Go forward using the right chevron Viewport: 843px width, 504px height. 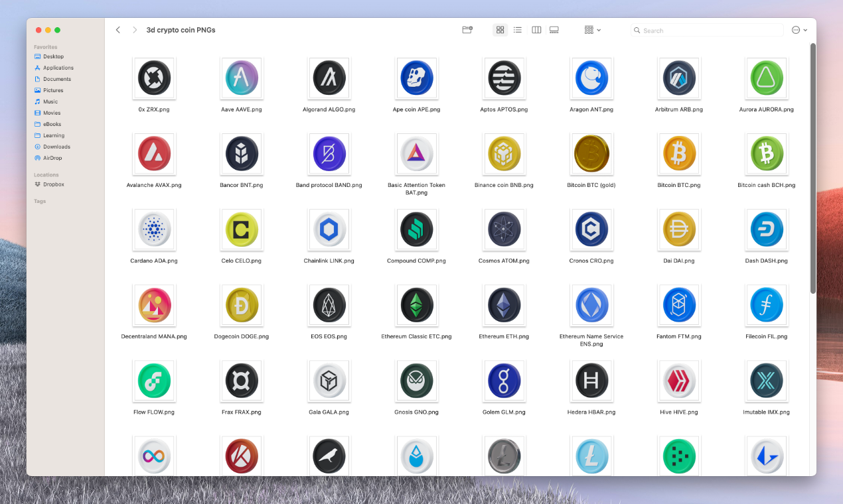click(x=135, y=30)
